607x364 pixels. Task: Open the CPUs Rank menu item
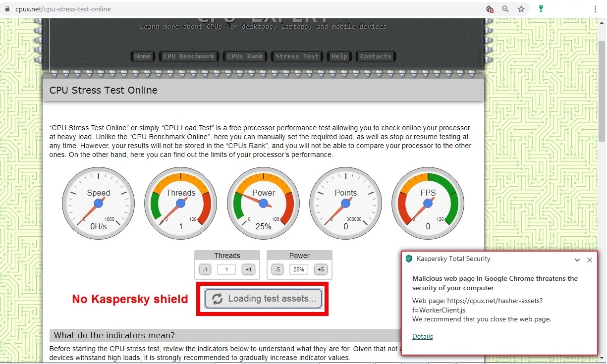(245, 56)
